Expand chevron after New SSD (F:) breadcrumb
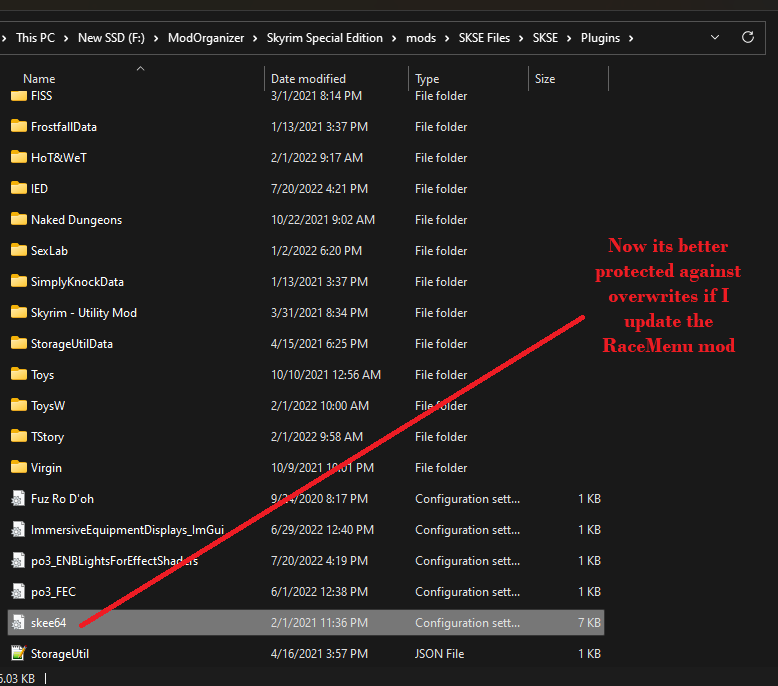 156,38
